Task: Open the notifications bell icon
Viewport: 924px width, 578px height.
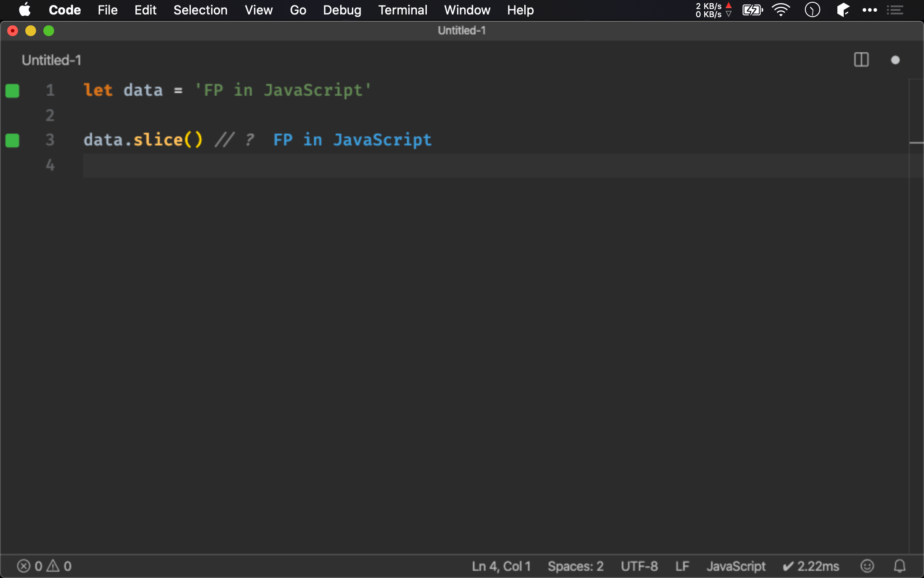Action: coord(900,566)
